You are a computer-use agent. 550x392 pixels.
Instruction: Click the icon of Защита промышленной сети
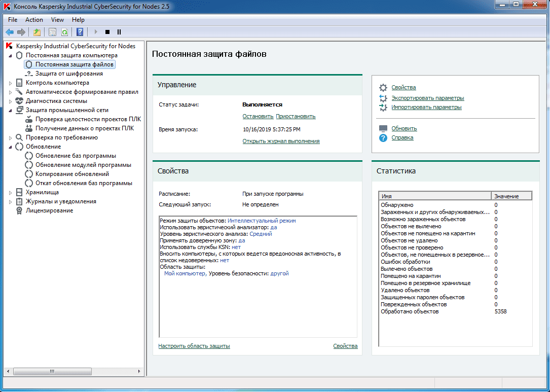[x=19, y=110]
